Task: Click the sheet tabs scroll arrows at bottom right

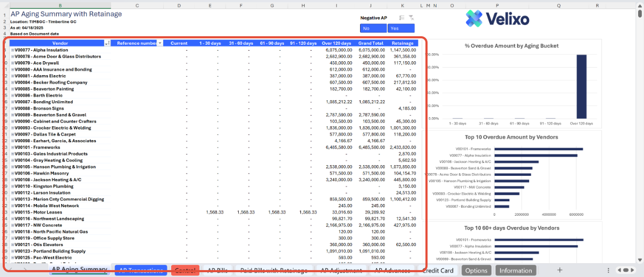Action: pos(625,270)
